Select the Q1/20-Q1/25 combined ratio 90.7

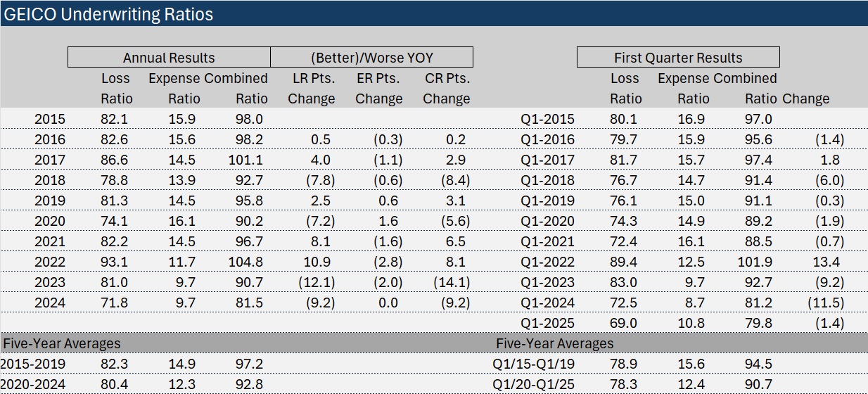click(x=758, y=385)
